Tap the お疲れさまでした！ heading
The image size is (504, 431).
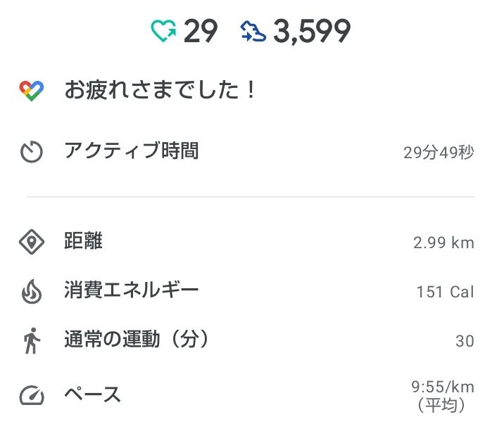click(161, 91)
